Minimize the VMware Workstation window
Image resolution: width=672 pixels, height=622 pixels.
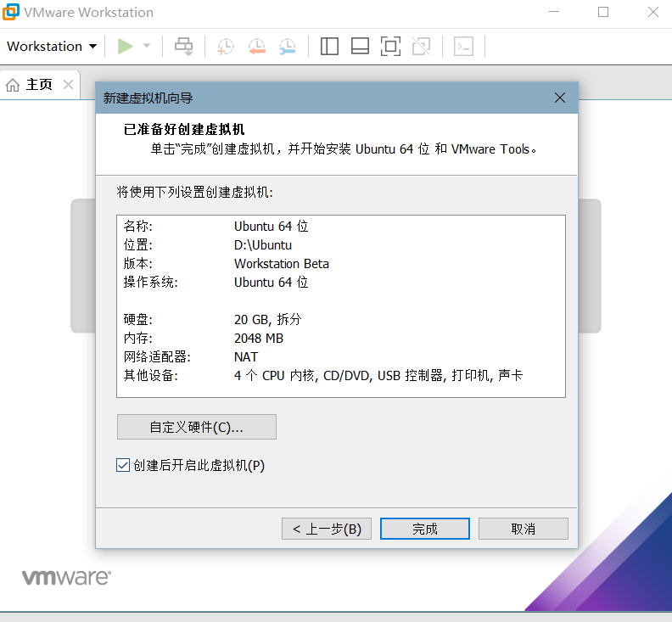554,12
